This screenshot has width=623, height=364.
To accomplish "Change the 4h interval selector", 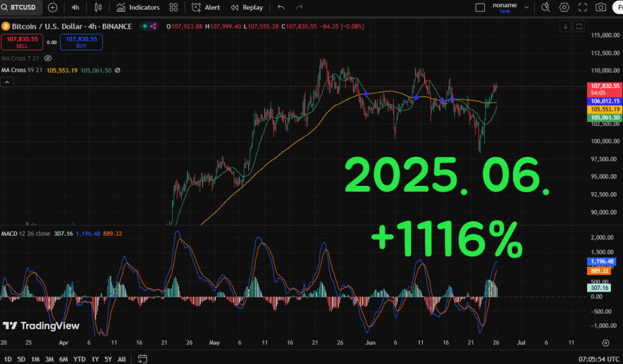I will pos(75,7).
